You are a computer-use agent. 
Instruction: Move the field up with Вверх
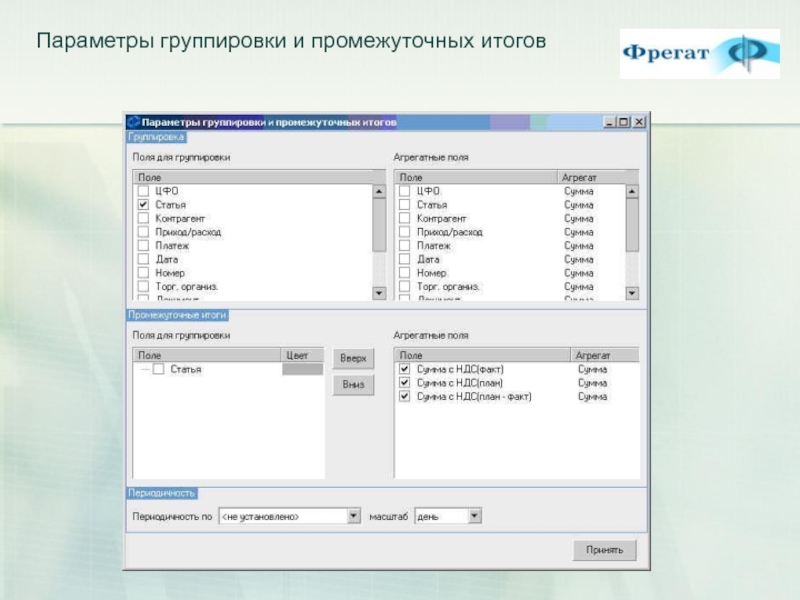[x=353, y=359]
